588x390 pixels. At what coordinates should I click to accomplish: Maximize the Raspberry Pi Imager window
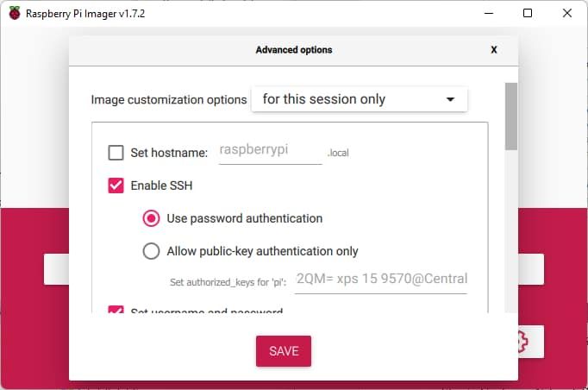click(528, 13)
